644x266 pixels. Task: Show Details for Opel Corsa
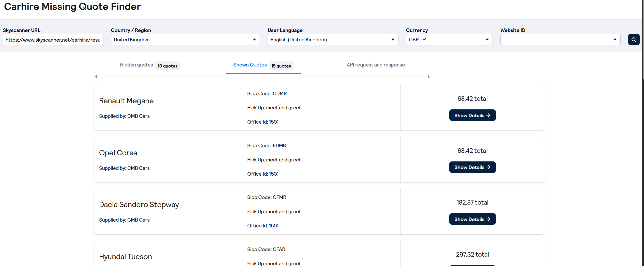[x=472, y=167]
